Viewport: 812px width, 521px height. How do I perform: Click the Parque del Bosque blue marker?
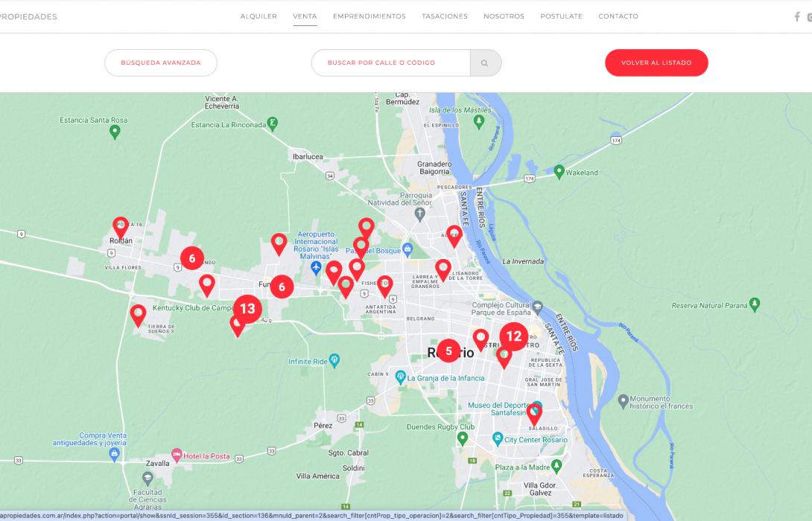pyautogui.click(x=407, y=250)
